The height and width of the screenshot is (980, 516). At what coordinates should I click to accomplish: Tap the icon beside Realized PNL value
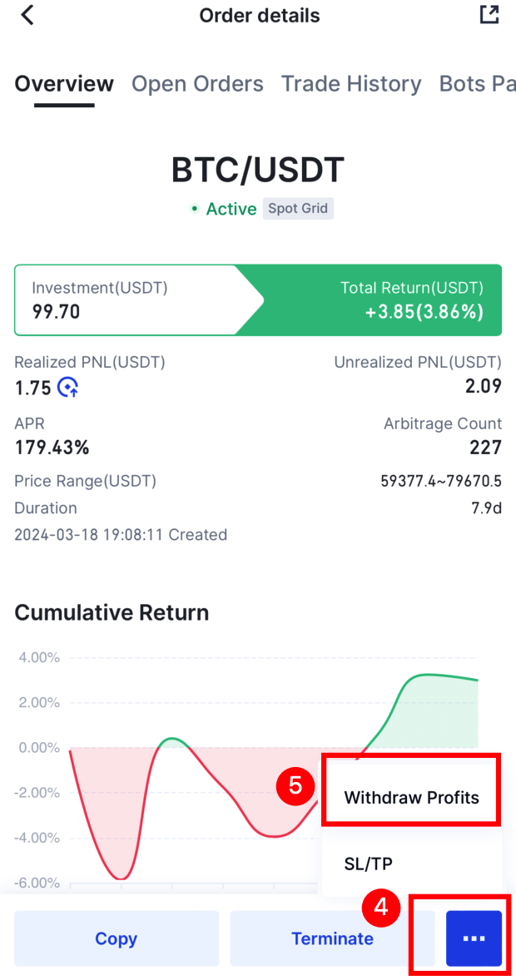pos(68,387)
